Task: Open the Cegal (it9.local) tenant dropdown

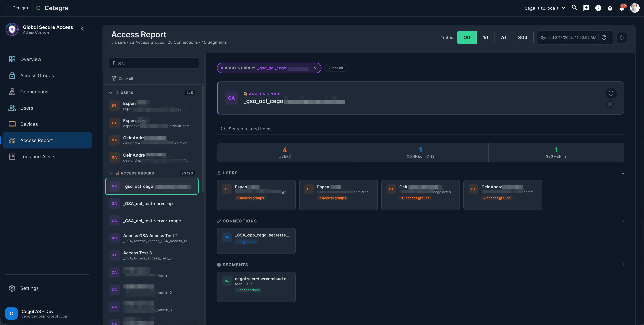Action: [545, 8]
